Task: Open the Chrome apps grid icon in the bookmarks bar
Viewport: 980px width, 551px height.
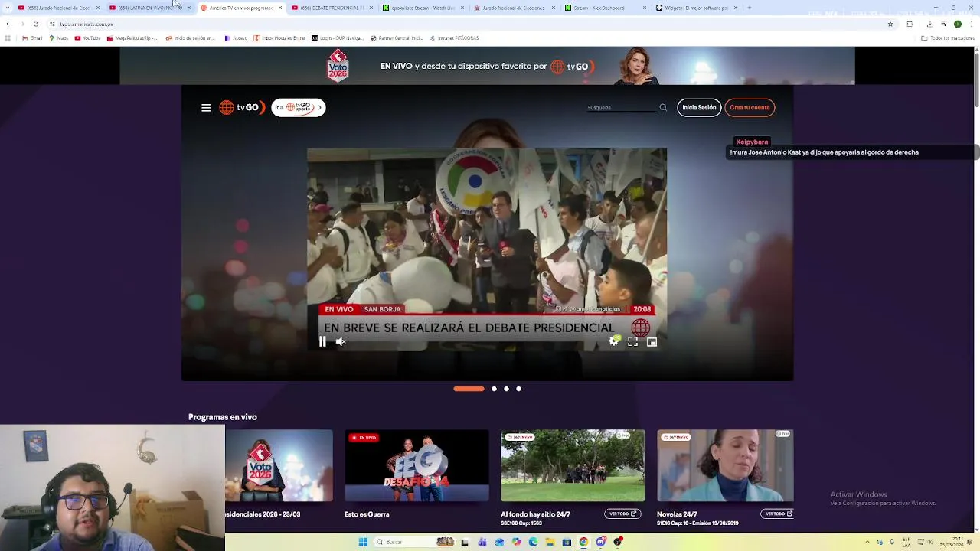Action: point(8,38)
